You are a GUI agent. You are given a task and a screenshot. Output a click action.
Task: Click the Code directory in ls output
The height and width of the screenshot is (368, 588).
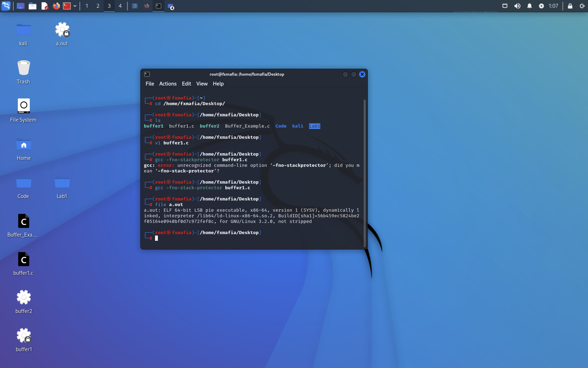click(x=281, y=126)
